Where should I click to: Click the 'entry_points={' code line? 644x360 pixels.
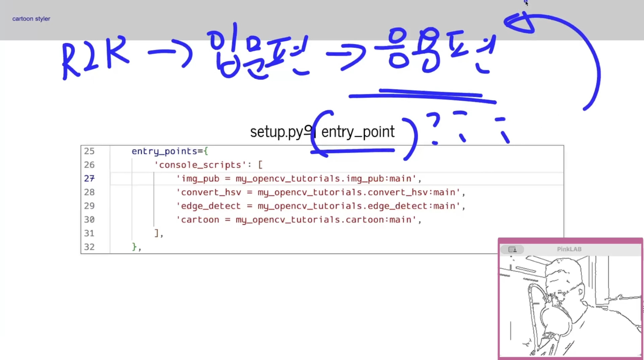(x=170, y=151)
